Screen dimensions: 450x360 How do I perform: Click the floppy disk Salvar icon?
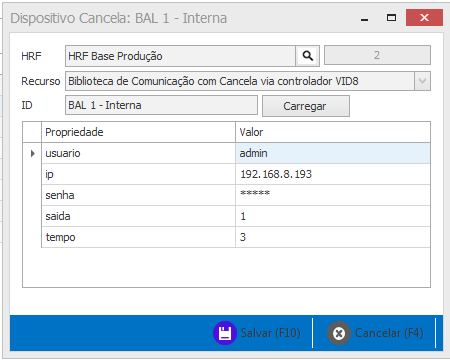pyautogui.click(x=225, y=333)
